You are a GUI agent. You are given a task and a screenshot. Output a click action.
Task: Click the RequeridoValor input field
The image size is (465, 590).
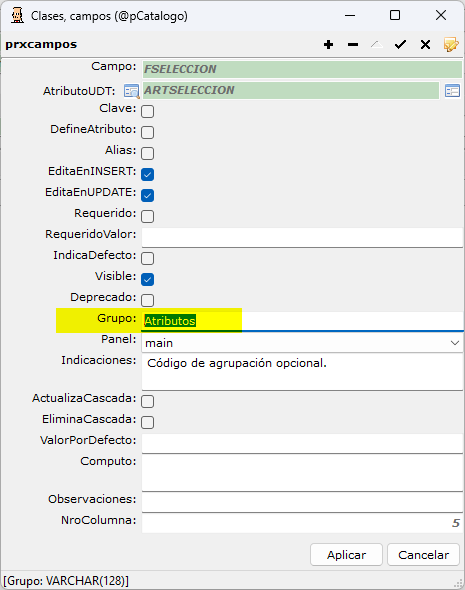(302, 237)
